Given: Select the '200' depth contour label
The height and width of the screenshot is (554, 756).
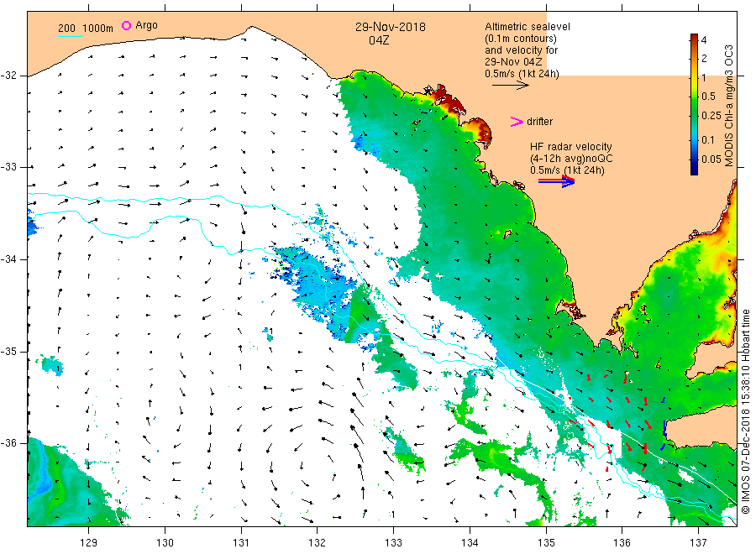Looking at the screenshot, I should [x=66, y=28].
